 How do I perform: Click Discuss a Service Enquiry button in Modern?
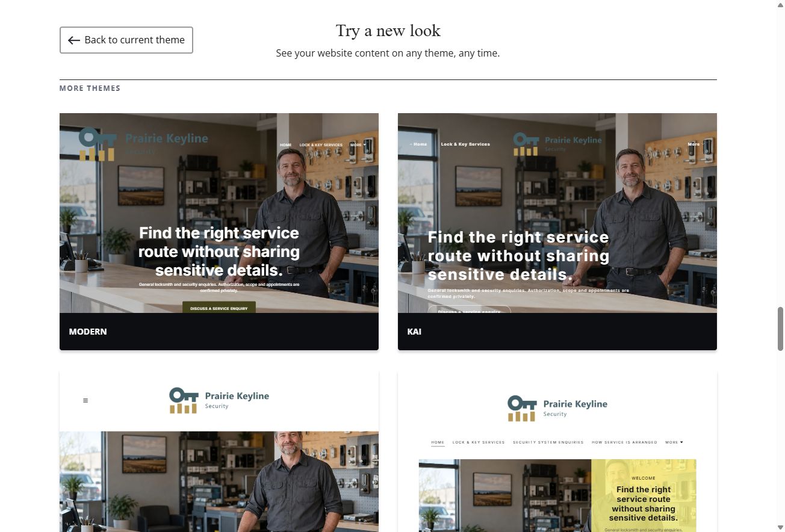point(219,308)
